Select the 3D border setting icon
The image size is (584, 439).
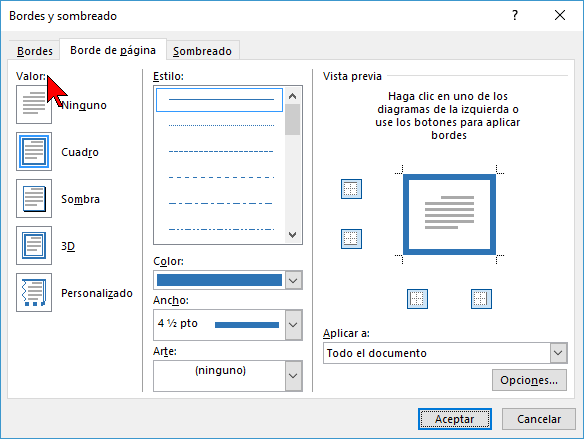[34, 245]
